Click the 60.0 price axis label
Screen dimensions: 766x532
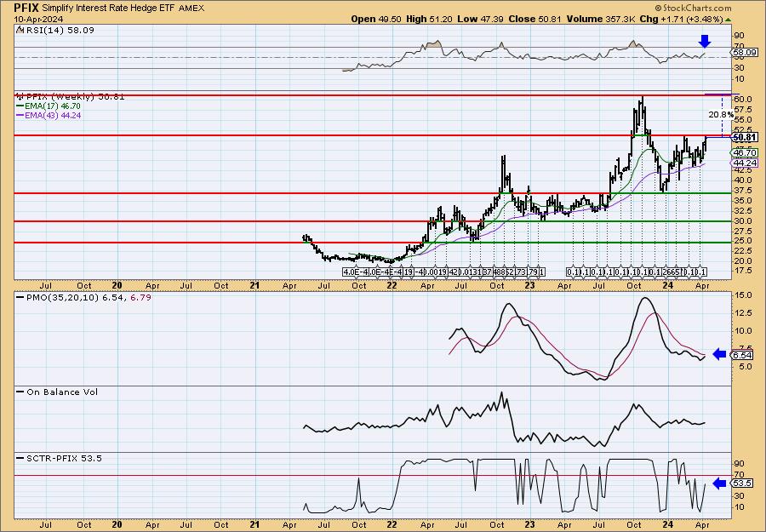pyautogui.click(x=742, y=100)
